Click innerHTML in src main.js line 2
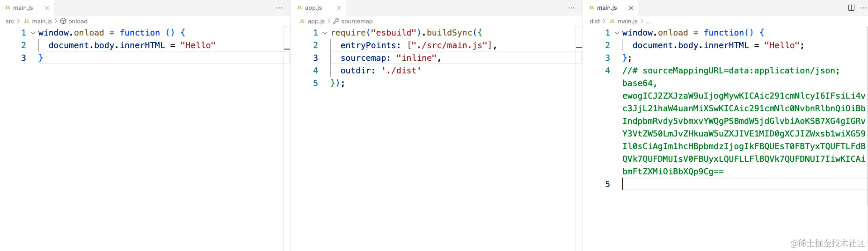868x251 pixels. [142, 45]
